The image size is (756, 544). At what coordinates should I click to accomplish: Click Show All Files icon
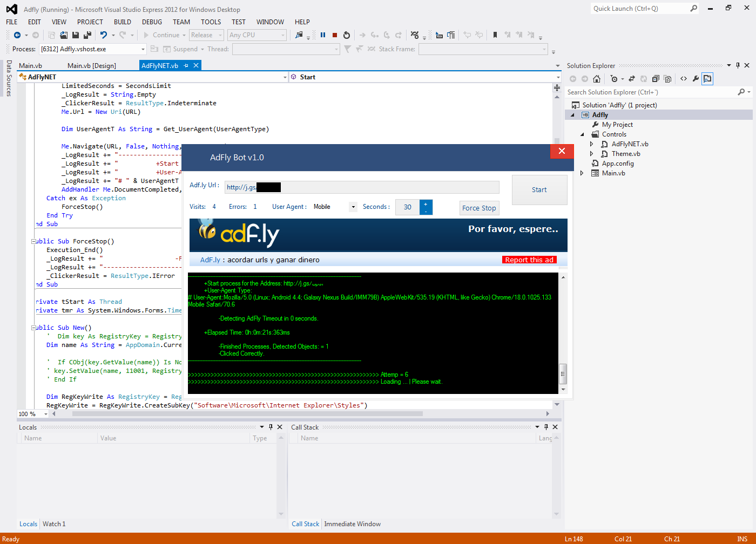pyautogui.click(x=667, y=79)
